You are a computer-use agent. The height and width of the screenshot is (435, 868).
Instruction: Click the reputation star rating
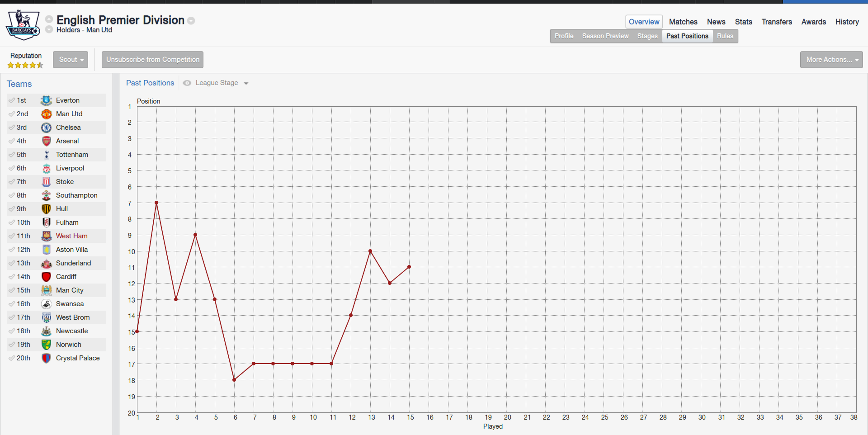pos(25,65)
